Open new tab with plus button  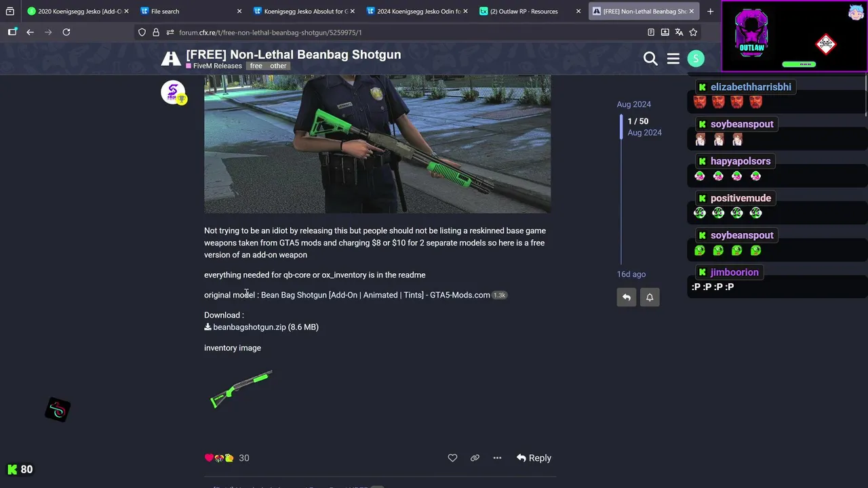710,11
